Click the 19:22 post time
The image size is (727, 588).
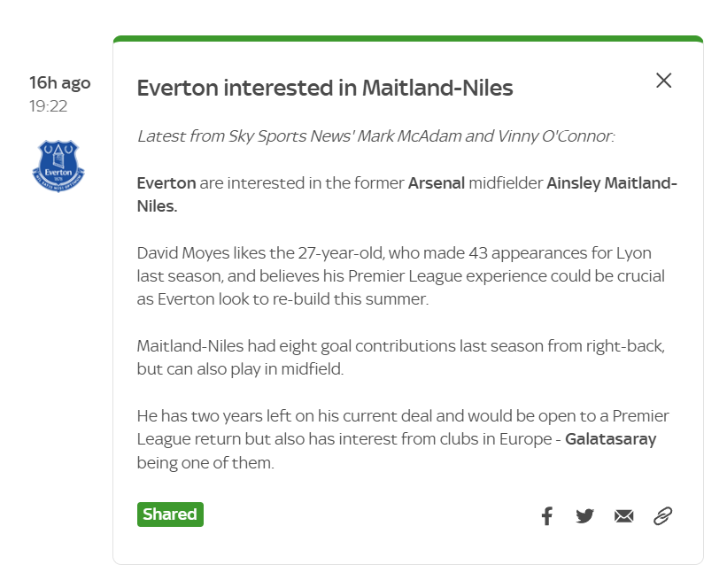pos(48,106)
